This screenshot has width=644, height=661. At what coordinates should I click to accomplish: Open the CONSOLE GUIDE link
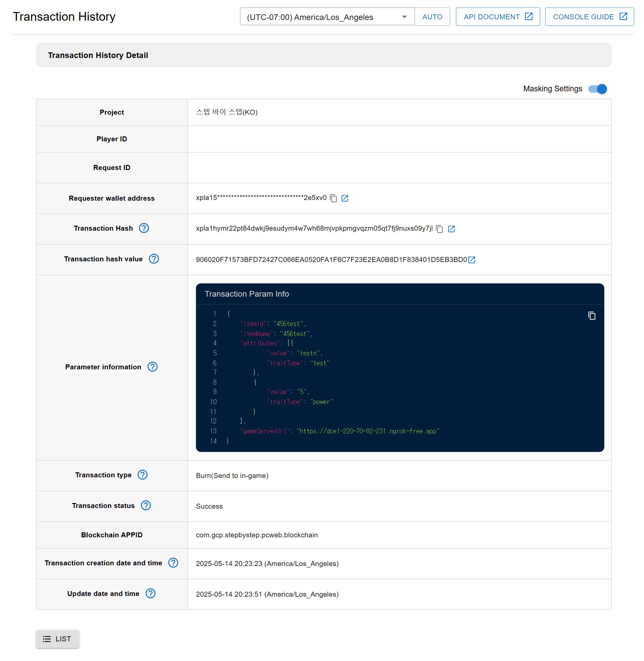589,17
